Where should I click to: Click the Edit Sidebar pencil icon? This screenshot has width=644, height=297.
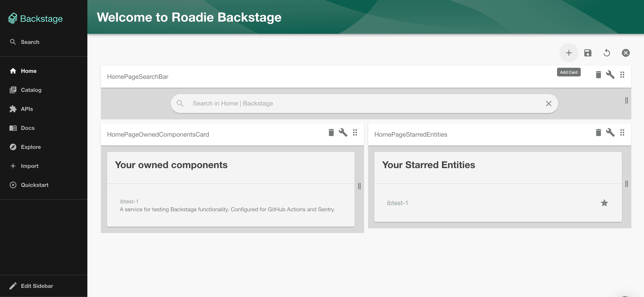pos(13,286)
